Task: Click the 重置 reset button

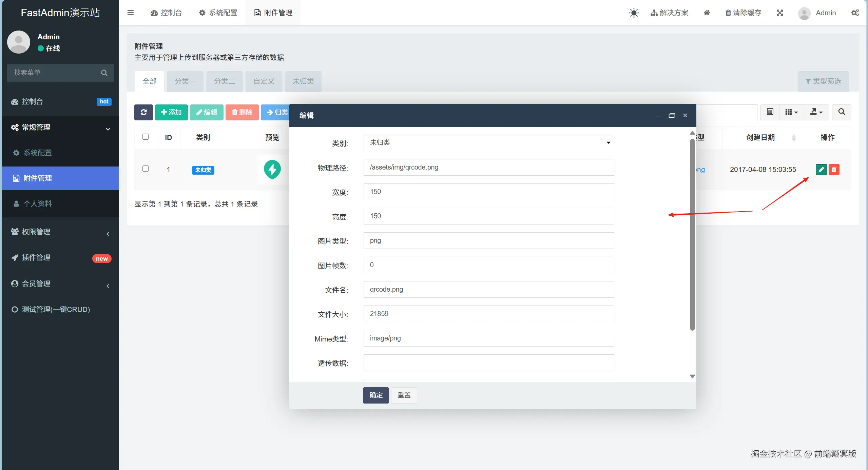Action: click(404, 395)
